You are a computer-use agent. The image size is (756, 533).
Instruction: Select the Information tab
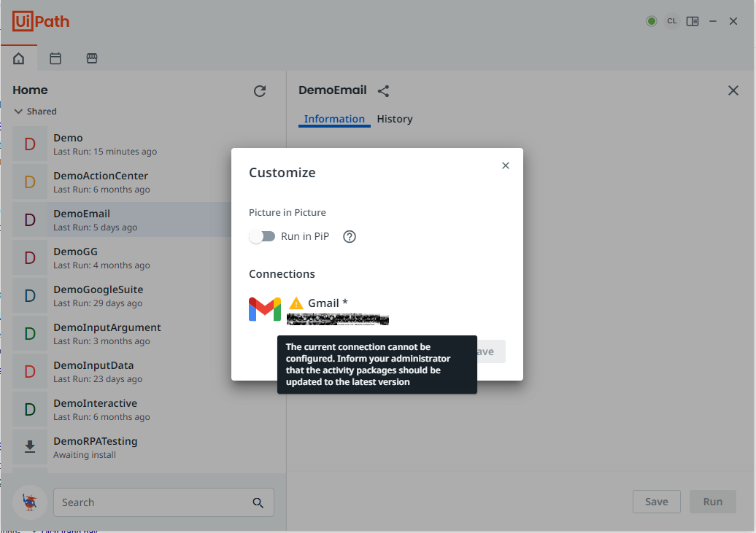coord(334,119)
